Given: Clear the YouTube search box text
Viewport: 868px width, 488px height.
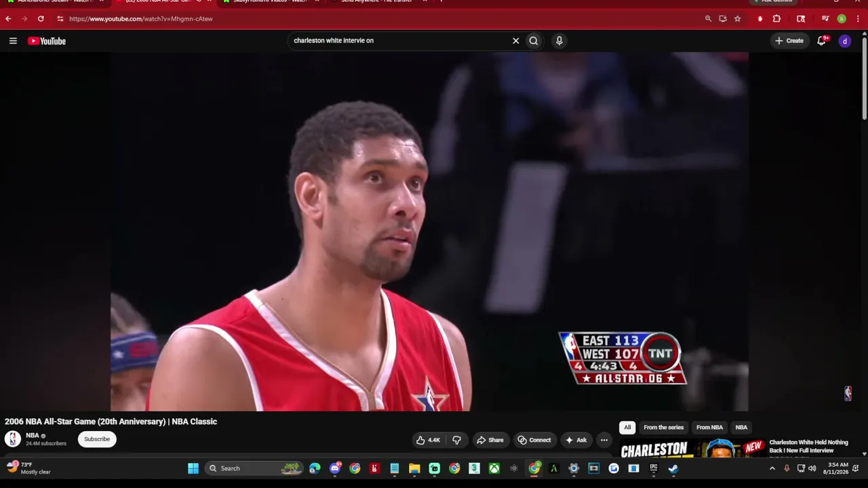Looking at the screenshot, I should [x=515, y=41].
